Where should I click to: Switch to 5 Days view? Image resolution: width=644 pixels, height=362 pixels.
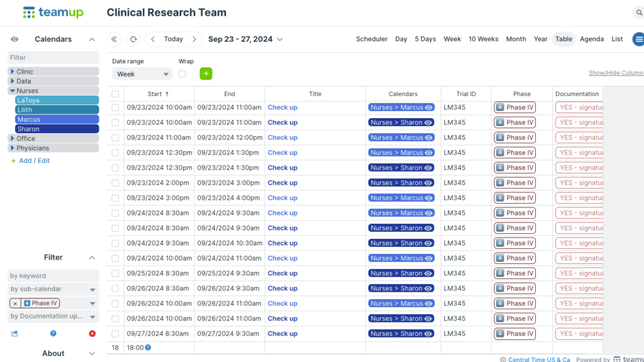click(x=425, y=40)
